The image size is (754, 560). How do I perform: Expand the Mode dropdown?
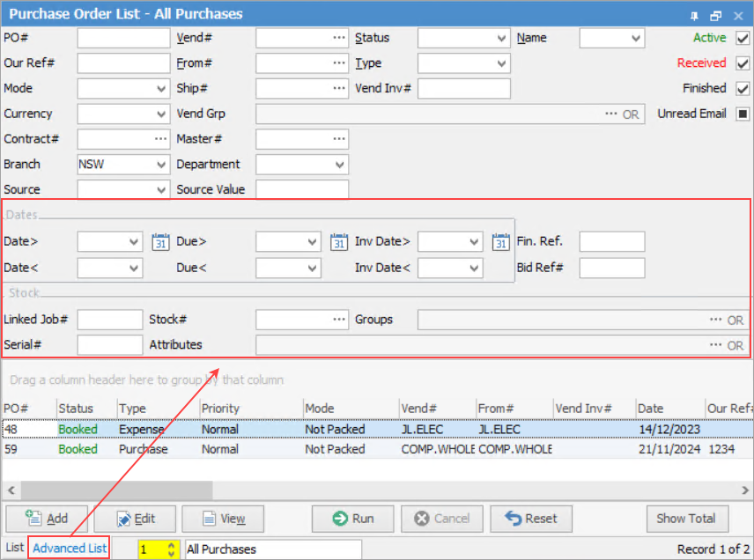point(161,89)
